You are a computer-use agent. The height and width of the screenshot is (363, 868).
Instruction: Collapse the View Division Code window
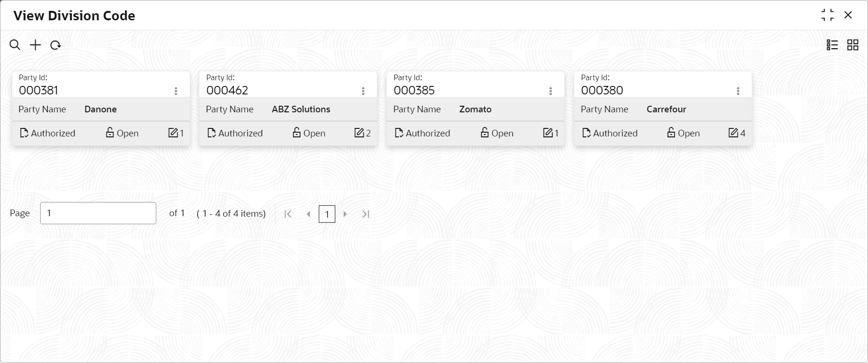click(x=827, y=15)
